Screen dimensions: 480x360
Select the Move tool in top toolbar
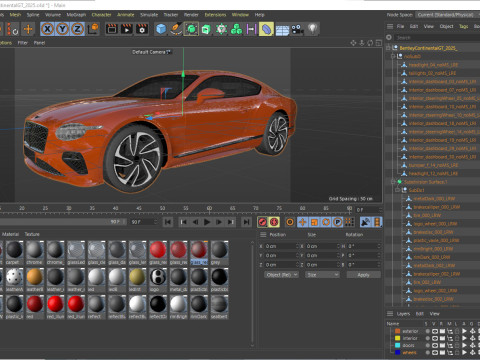(28, 29)
